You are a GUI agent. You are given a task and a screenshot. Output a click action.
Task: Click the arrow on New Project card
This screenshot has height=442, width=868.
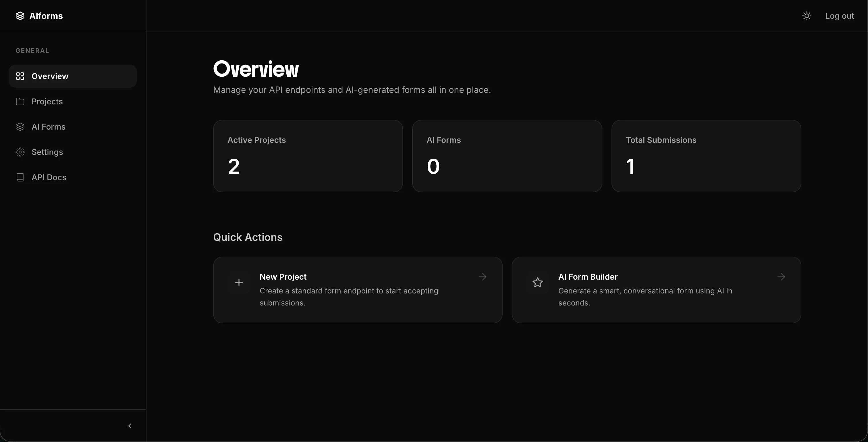pyautogui.click(x=483, y=277)
